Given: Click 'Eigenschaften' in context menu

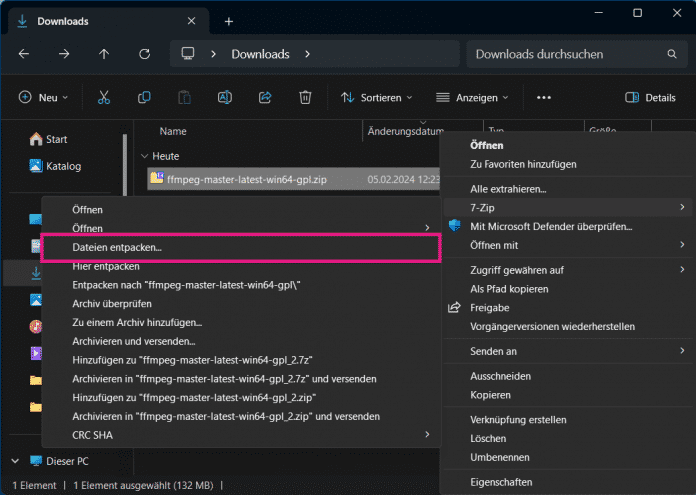Looking at the screenshot, I should 502,480.
